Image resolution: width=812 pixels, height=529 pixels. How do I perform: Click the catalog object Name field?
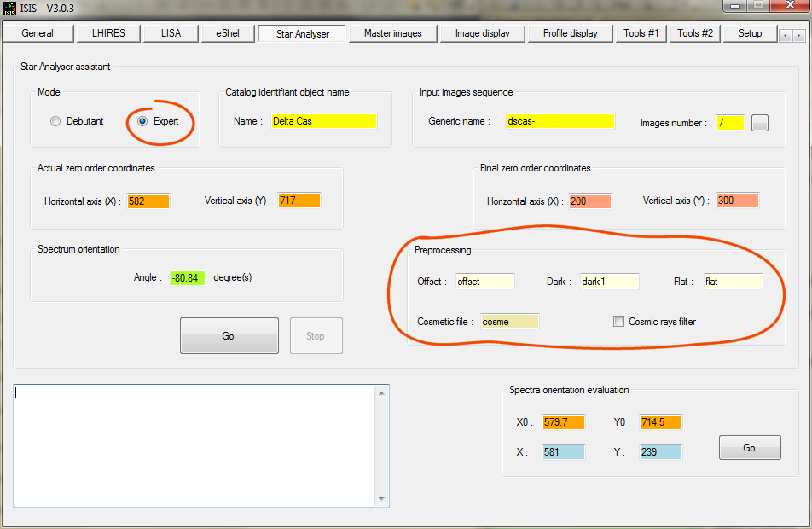coord(323,121)
